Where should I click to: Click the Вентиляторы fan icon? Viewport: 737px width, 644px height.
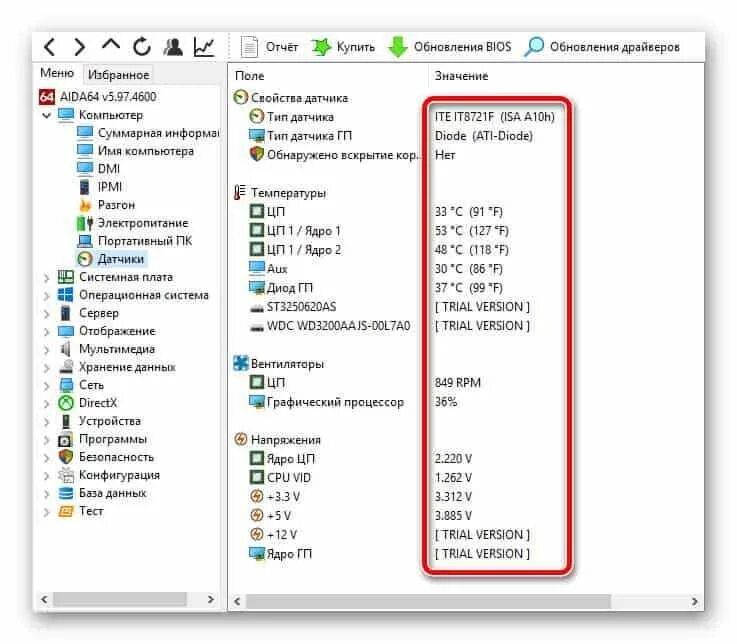tap(241, 363)
